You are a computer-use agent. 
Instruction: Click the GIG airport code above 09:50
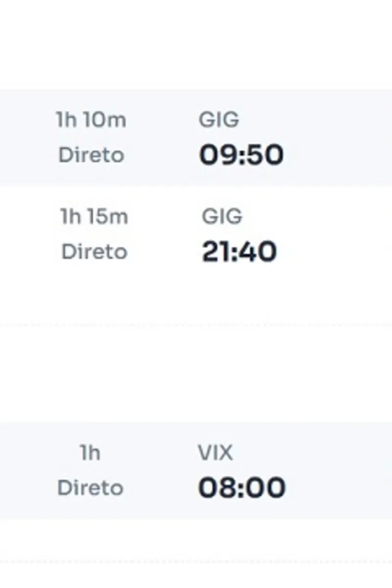coord(219,120)
